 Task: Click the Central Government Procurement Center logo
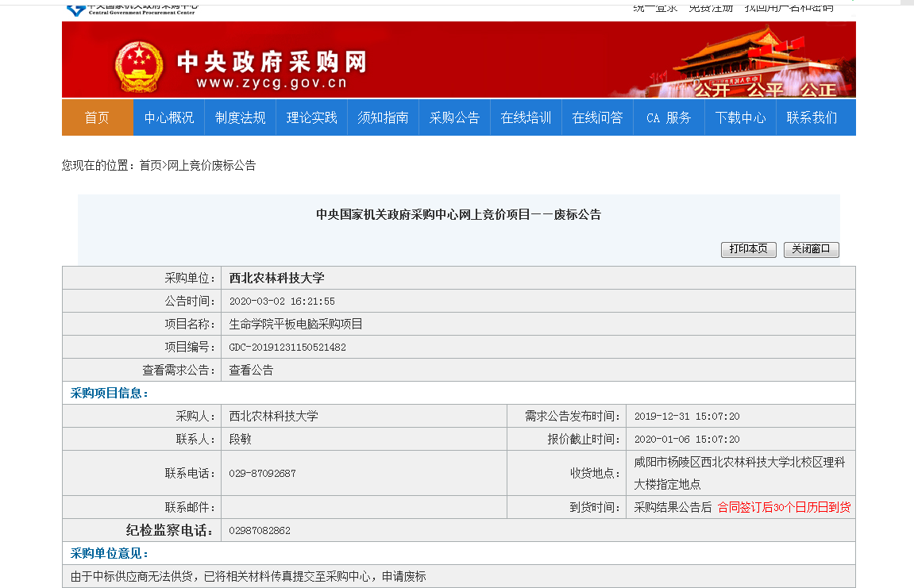pyautogui.click(x=131, y=9)
